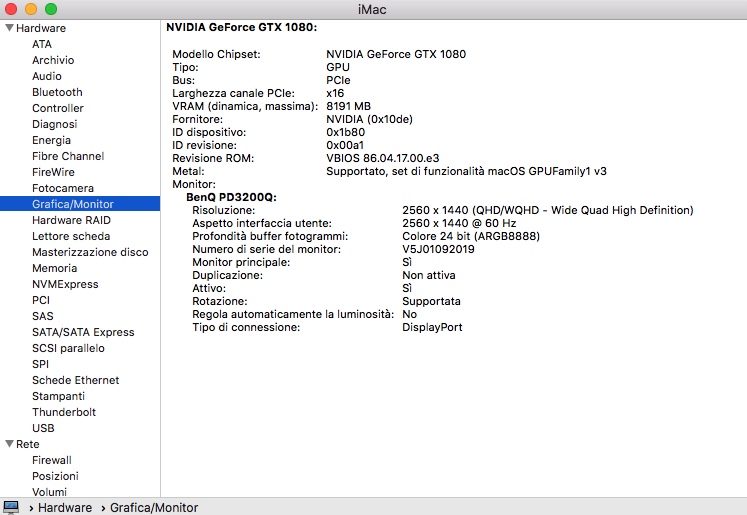Click the DisplayPort connection value
This screenshot has width=747, height=515.
(432, 327)
